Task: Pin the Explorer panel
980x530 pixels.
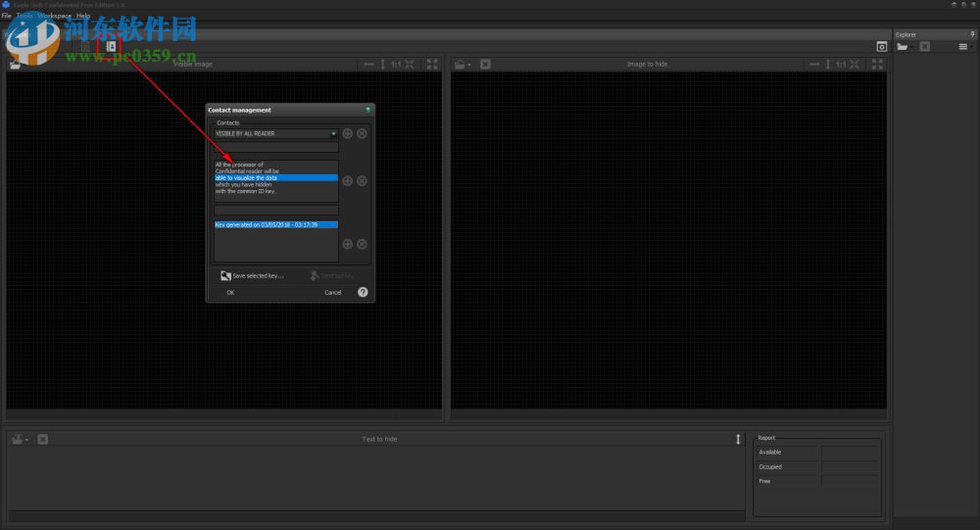Action: (x=972, y=34)
